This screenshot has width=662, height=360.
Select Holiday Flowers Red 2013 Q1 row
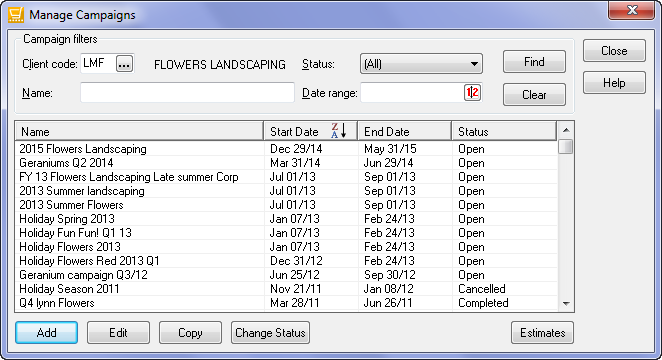click(287, 260)
